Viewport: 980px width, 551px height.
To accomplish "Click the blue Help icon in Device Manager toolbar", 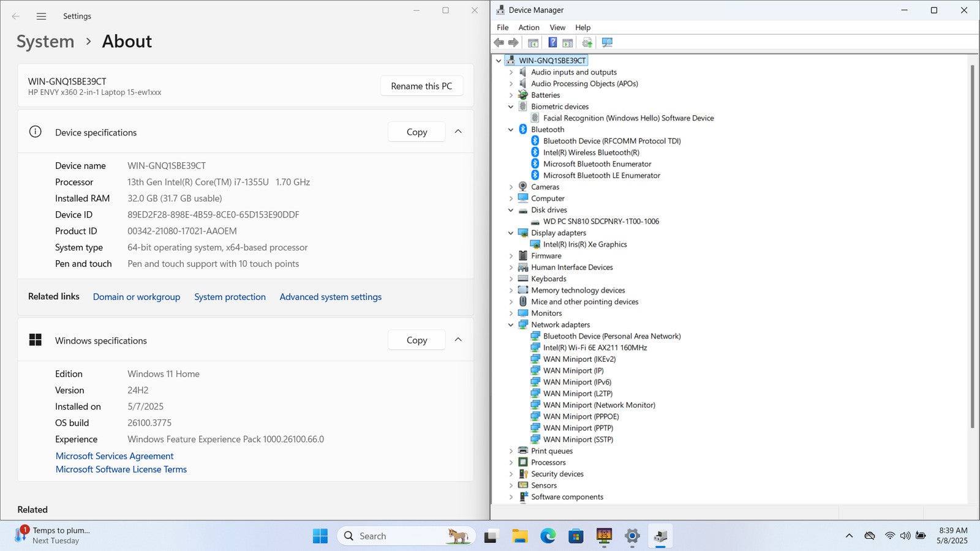I will (x=552, y=42).
